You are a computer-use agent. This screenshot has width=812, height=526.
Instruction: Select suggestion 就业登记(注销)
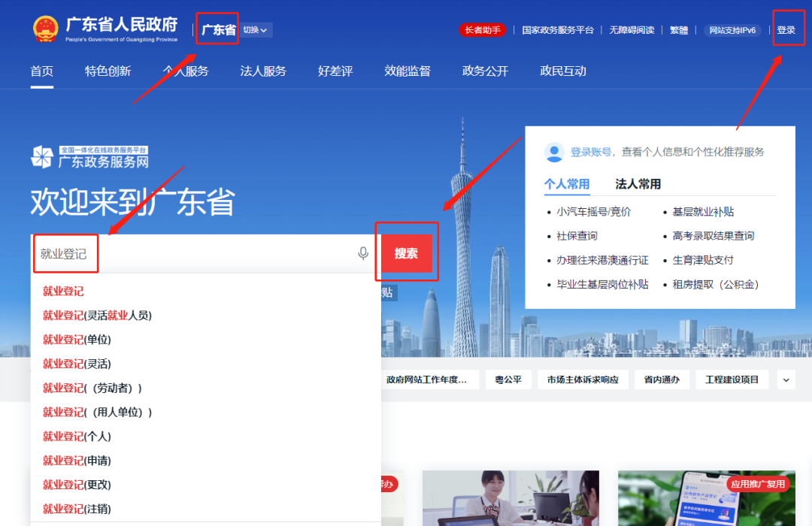(77, 509)
